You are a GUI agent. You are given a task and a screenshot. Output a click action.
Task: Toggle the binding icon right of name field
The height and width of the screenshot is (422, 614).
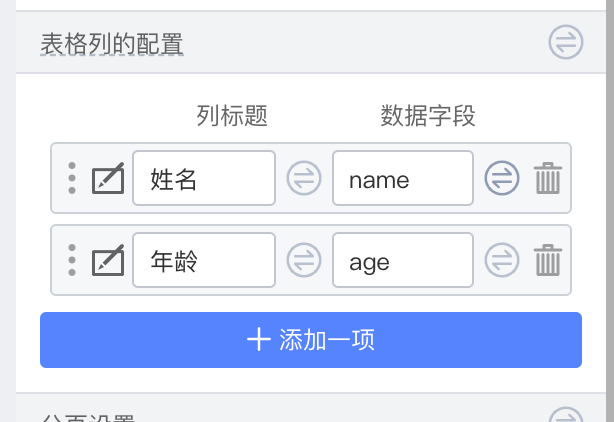click(502, 179)
